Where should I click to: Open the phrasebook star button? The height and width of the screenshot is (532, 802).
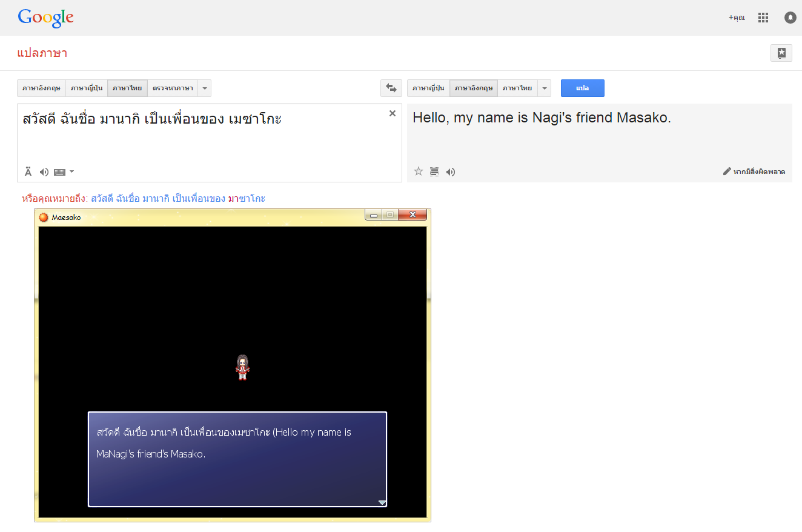click(781, 53)
